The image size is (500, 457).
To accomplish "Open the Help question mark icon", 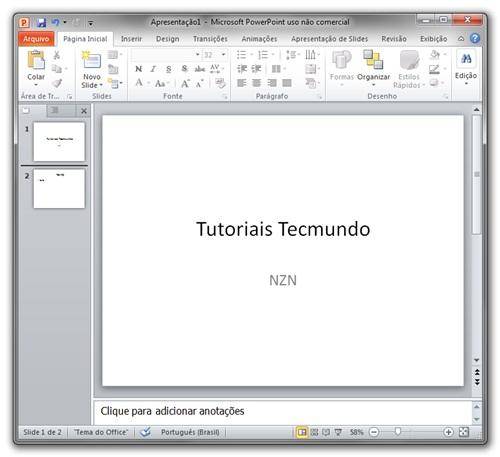I will point(475,38).
